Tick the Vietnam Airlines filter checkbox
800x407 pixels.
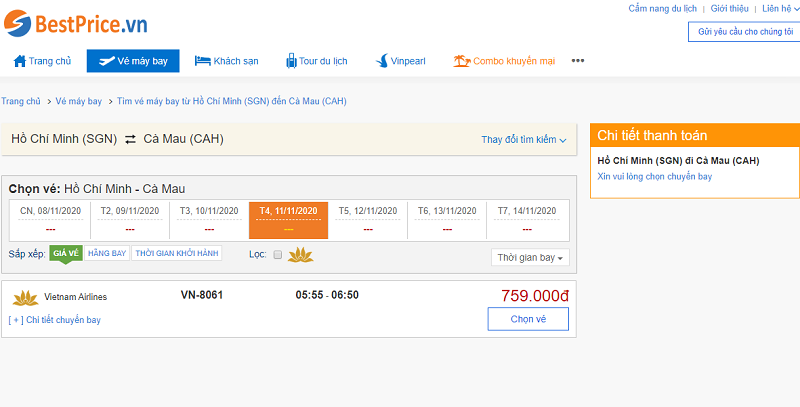[x=278, y=255]
